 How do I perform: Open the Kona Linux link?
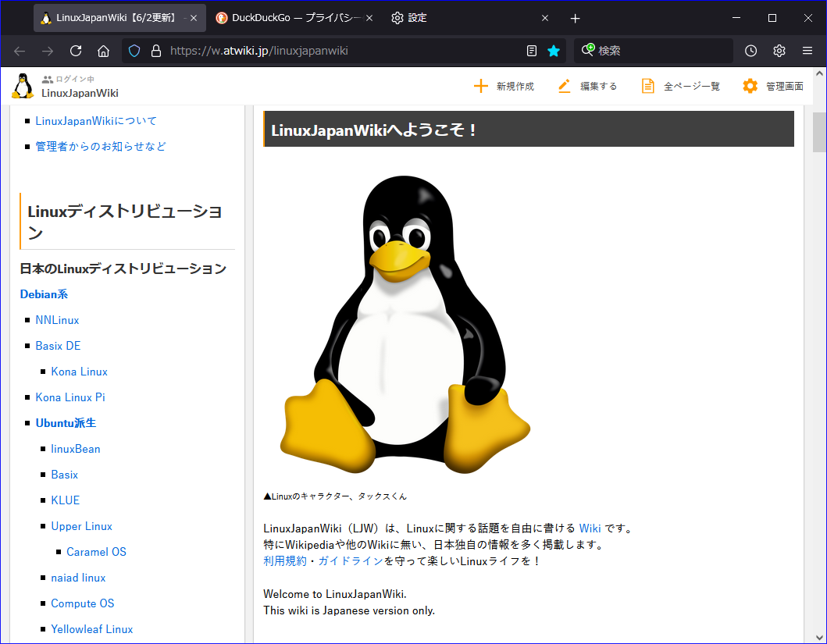click(x=79, y=372)
